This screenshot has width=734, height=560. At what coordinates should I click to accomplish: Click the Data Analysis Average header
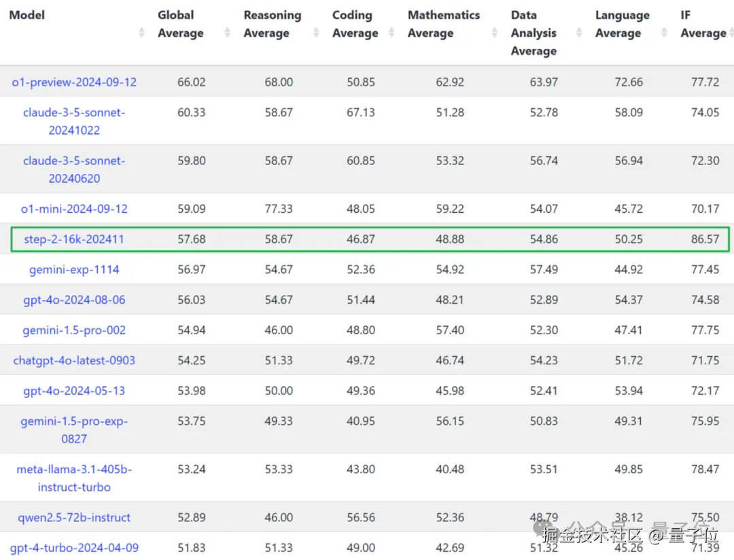click(x=534, y=33)
